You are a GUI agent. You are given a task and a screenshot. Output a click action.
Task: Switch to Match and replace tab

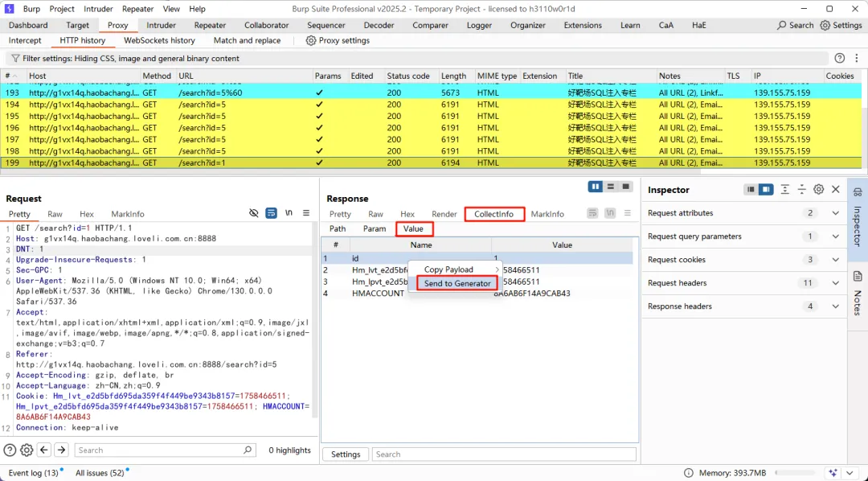tap(247, 40)
